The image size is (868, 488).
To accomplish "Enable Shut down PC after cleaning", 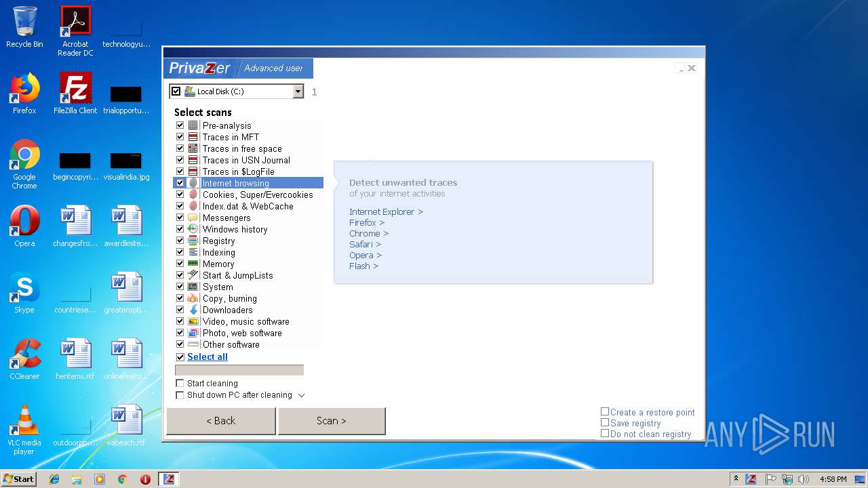I will click(x=180, y=395).
